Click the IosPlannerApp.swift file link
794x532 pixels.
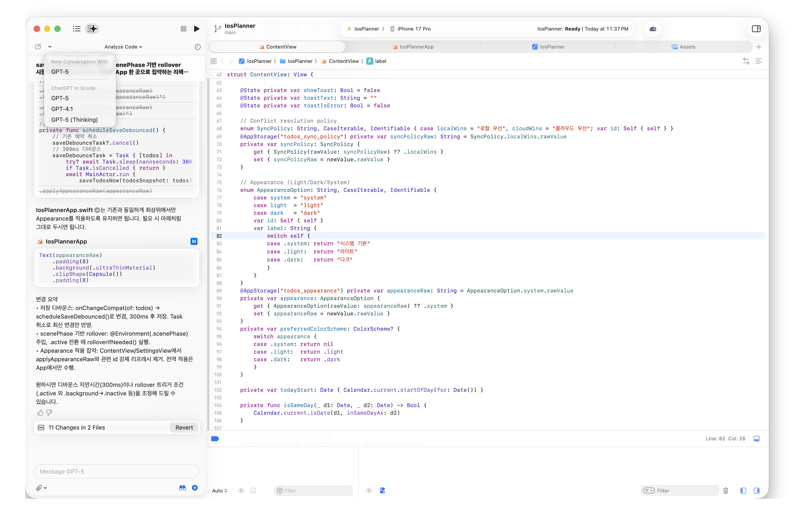click(x=64, y=210)
